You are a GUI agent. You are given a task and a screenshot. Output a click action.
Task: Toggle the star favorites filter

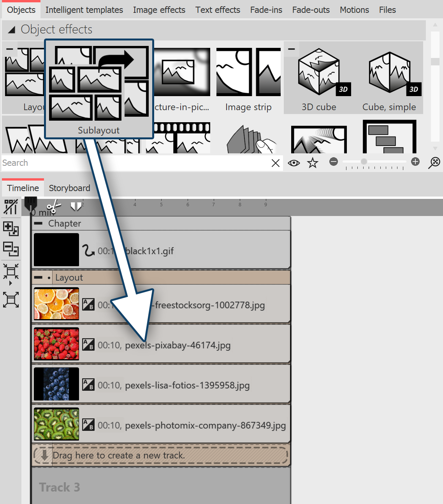313,163
